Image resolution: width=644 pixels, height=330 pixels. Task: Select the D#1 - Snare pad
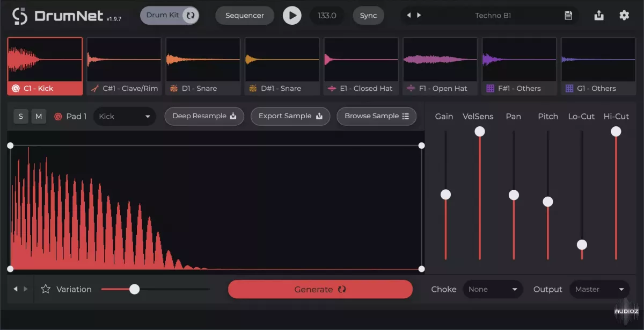pyautogui.click(x=282, y=66)
